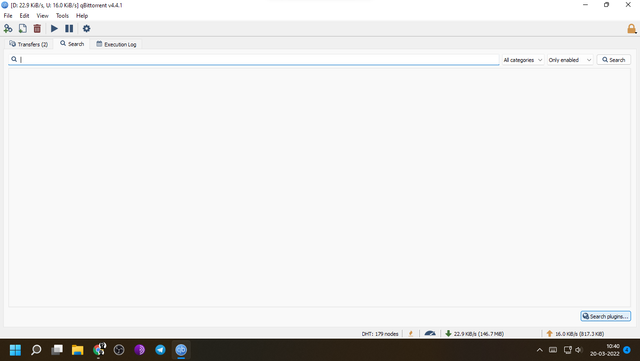This screenshot has height=361, width=640.
Task: Select the Search tab
Action: (x=72, y=44)
